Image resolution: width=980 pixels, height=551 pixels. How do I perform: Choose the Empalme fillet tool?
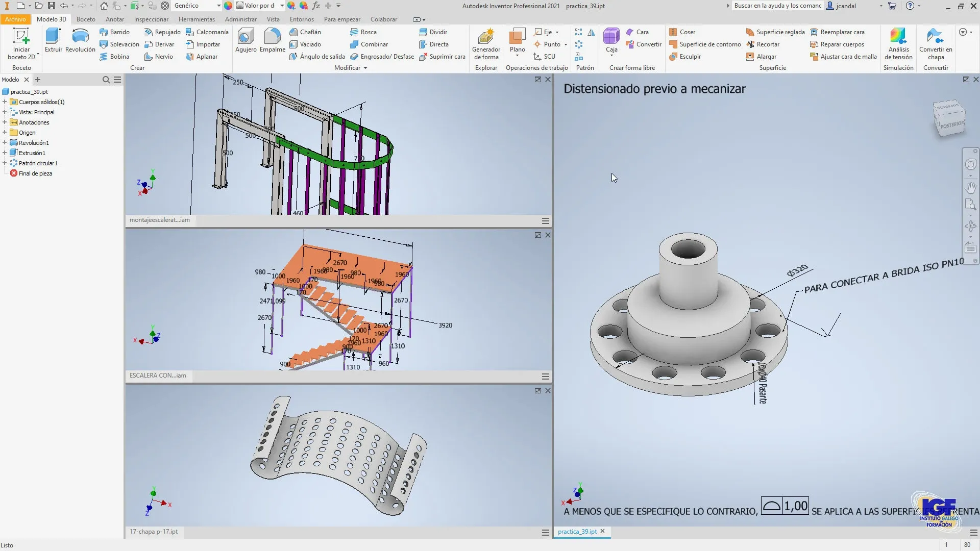tap(273, 40)
